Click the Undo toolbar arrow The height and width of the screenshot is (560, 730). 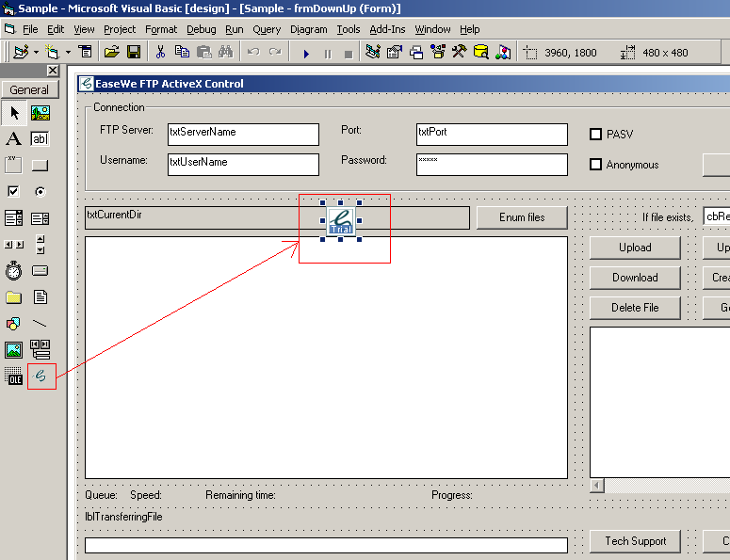(x=253, y=52)
